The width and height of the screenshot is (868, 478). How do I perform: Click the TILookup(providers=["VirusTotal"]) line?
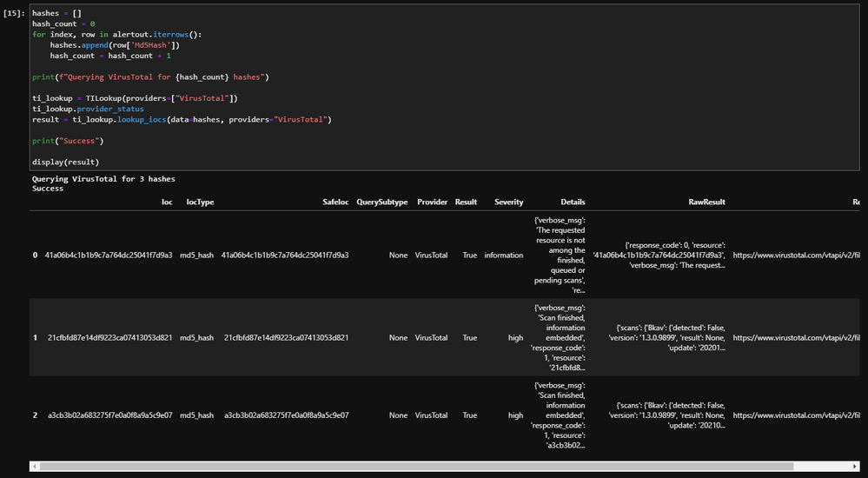click(135, 98)
